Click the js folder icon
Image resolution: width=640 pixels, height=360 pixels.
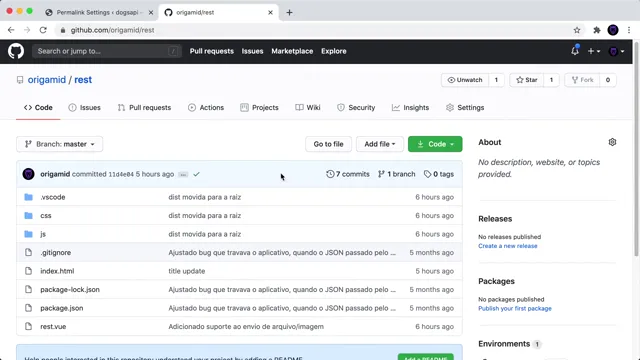28,234
